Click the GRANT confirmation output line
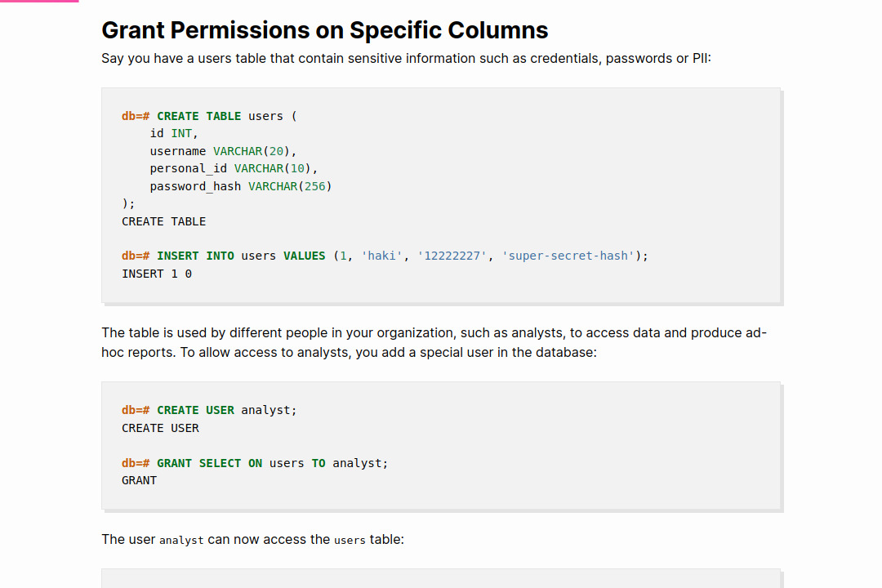 pos(139,479)
